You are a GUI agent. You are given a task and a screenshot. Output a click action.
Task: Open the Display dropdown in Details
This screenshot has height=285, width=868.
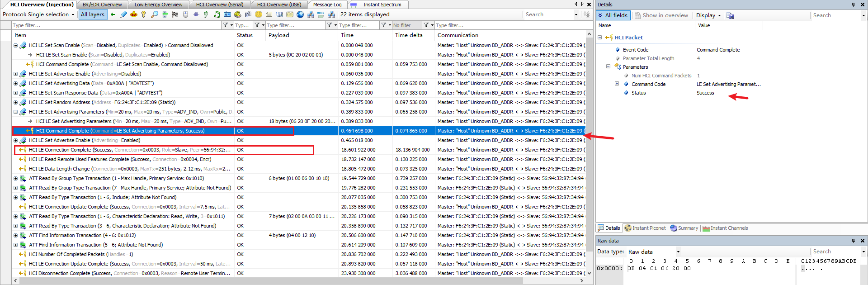pos(708,15)
